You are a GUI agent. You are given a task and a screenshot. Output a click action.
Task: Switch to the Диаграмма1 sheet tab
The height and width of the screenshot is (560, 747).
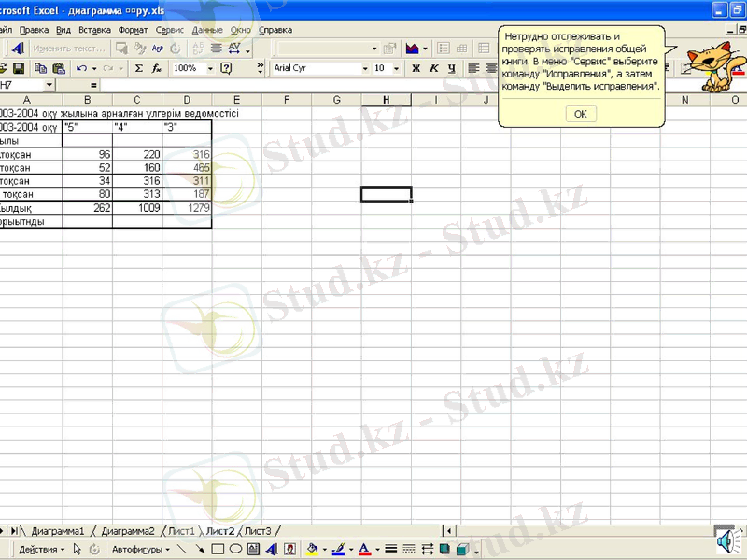56,530
